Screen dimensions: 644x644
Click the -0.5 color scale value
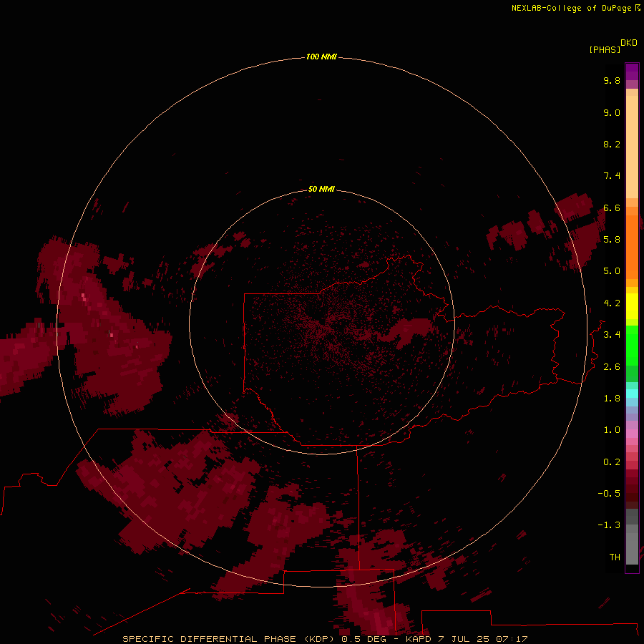[609, 494]
